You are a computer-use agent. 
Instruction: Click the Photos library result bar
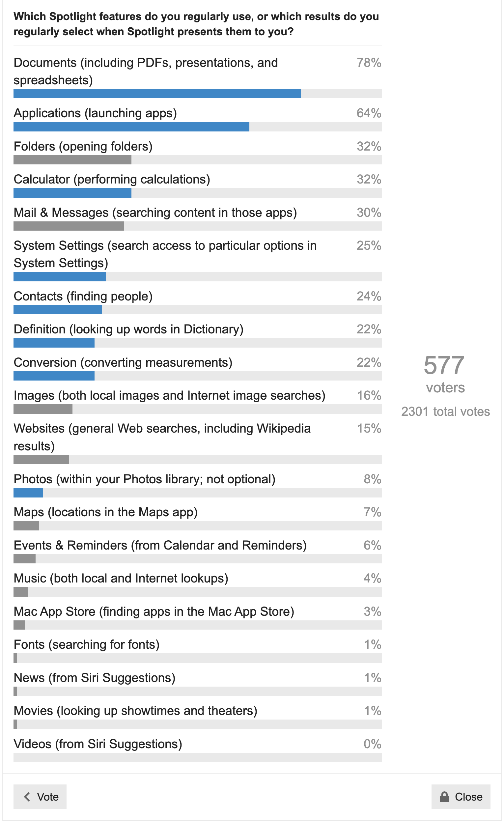197,493
